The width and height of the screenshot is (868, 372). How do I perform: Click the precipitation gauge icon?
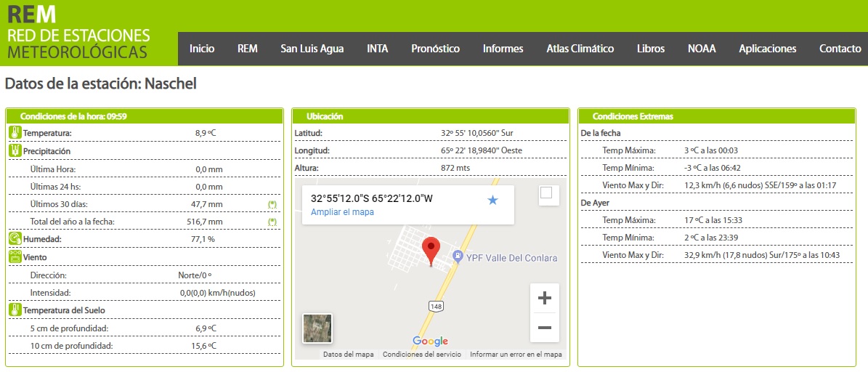(15, 151)
